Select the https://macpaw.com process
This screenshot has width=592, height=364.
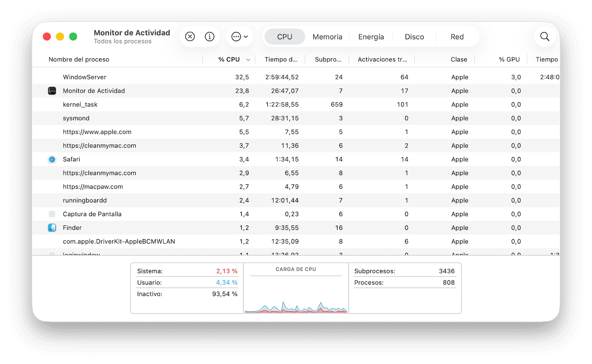(296, 187)
